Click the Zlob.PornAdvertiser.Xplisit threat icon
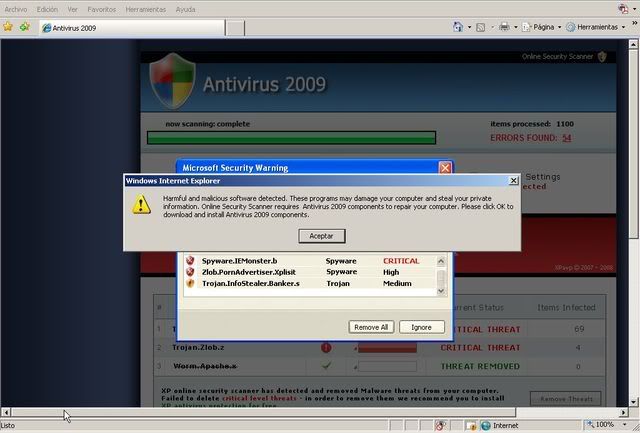 [190, 272]
